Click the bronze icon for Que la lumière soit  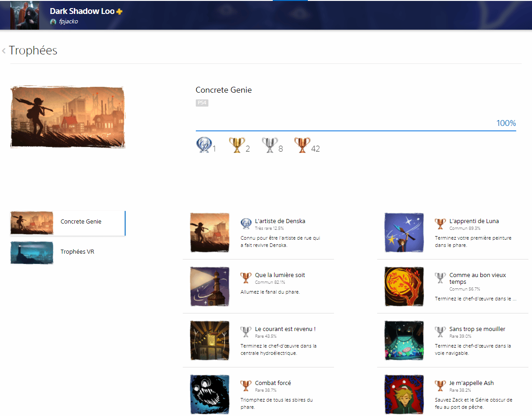click(x=246, y=277)
